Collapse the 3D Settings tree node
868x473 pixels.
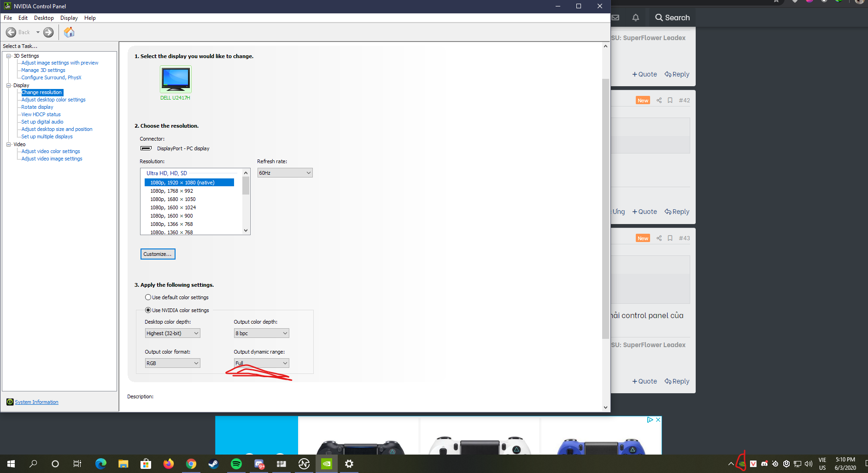(8, 56)
